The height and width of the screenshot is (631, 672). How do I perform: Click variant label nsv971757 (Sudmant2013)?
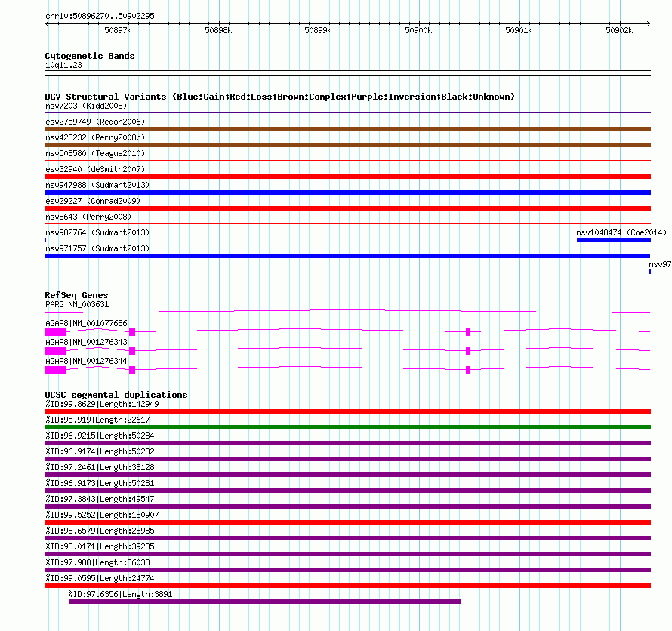97,248
